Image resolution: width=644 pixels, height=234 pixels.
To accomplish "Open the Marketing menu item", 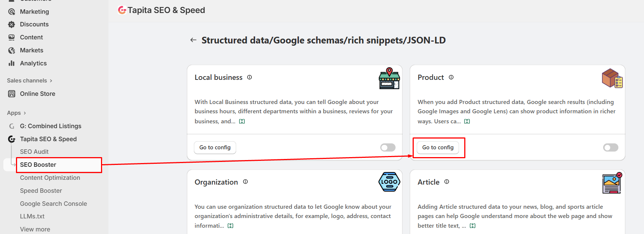I will (x=35, y=12).
